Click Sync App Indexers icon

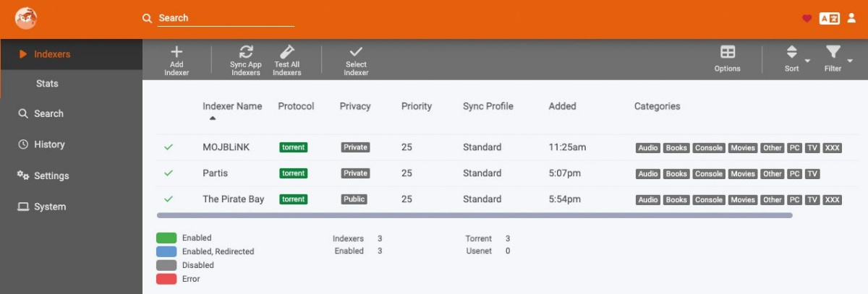click(246, 52)
